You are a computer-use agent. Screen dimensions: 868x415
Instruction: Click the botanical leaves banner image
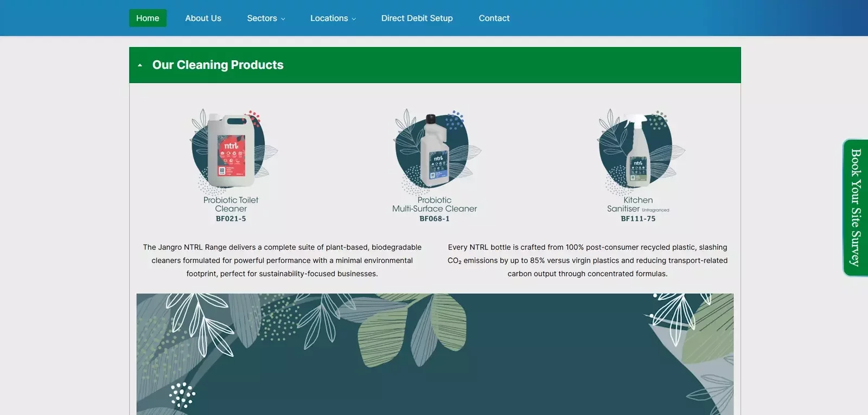point(435,354)
